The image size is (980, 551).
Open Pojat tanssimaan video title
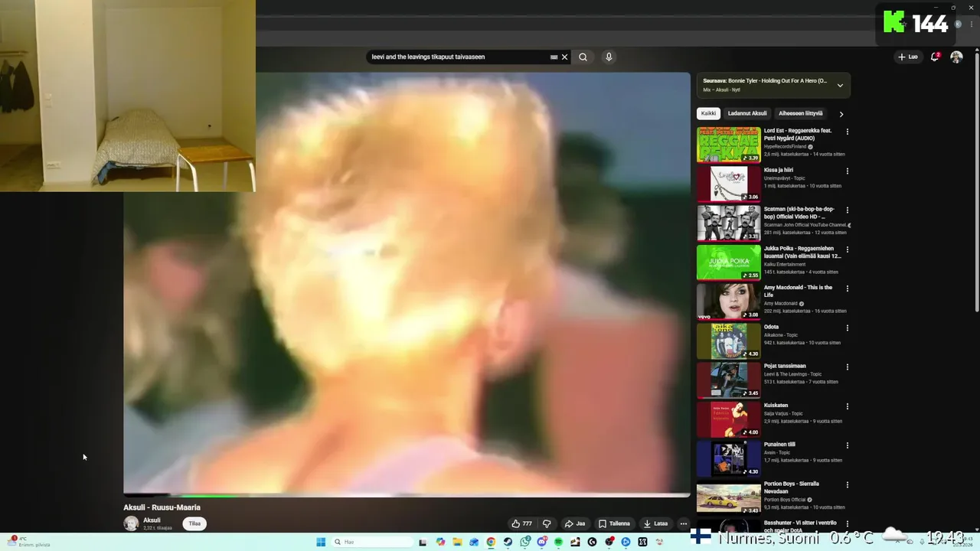click(785, 366)
